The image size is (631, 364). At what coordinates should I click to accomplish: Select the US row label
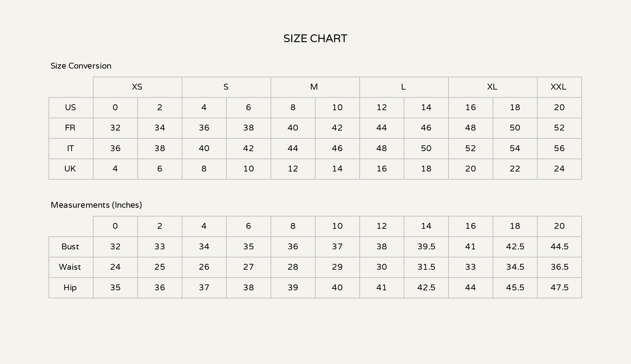70,108
